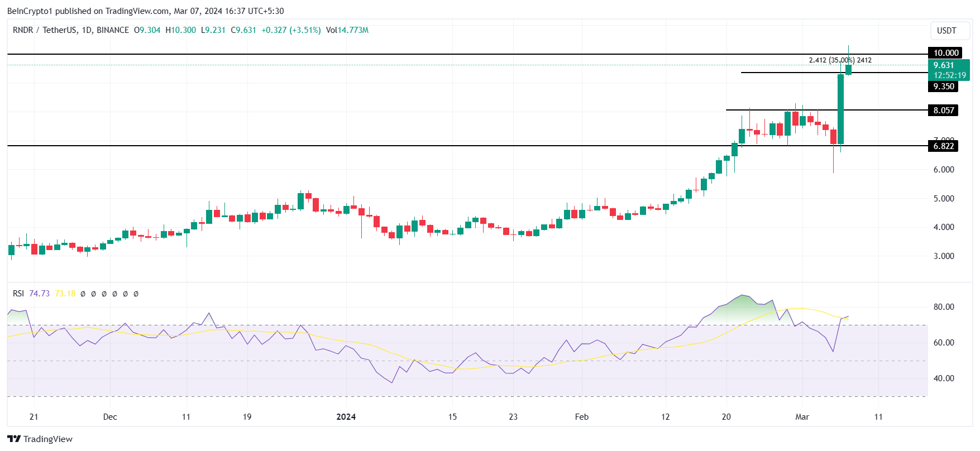Image resolution: width=980 pixels, height=451 pixels.
Task: Click the 10.000 price level label
Action: tap(945, 53)
